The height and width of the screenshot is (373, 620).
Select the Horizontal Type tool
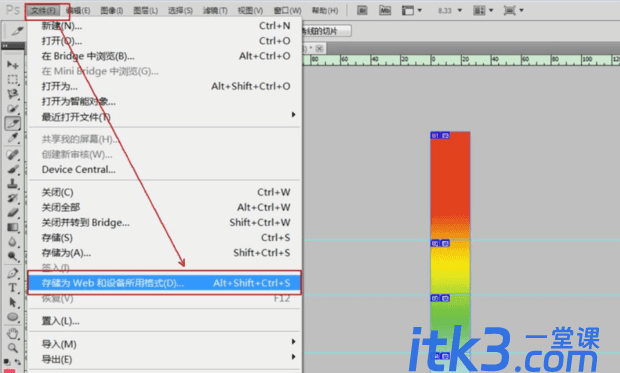[x=13, y=288]
